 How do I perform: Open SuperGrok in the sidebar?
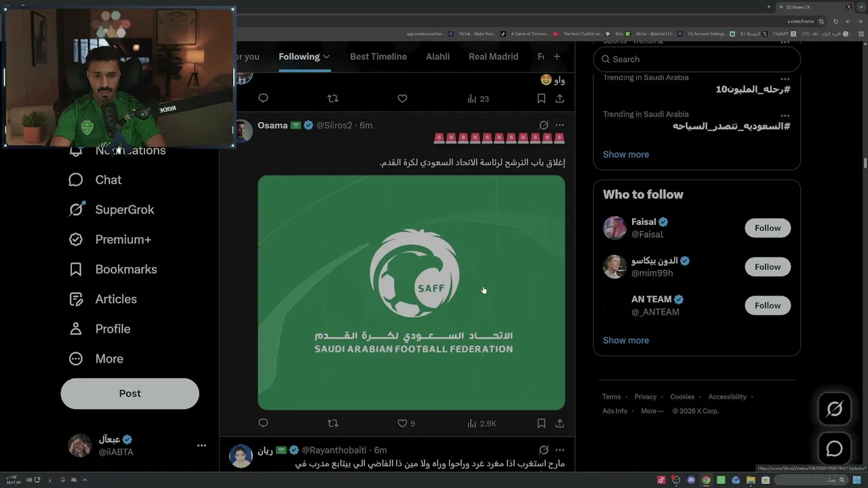click(111, 209)
